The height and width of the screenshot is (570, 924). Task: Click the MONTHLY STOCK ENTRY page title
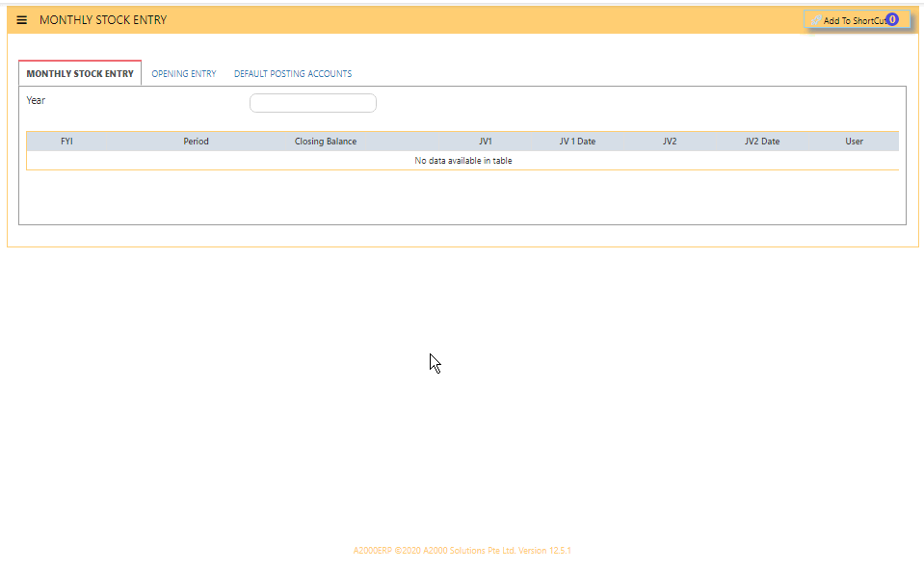pos(103,20)
